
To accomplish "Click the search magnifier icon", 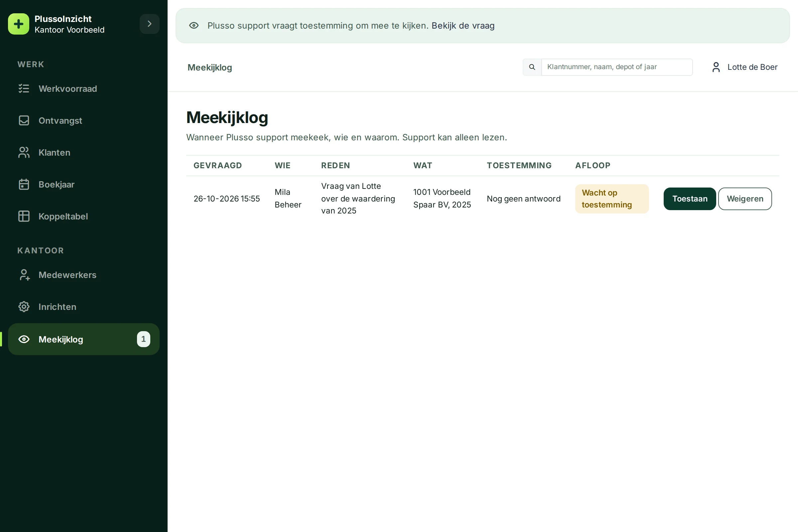I will pos(532,67).
